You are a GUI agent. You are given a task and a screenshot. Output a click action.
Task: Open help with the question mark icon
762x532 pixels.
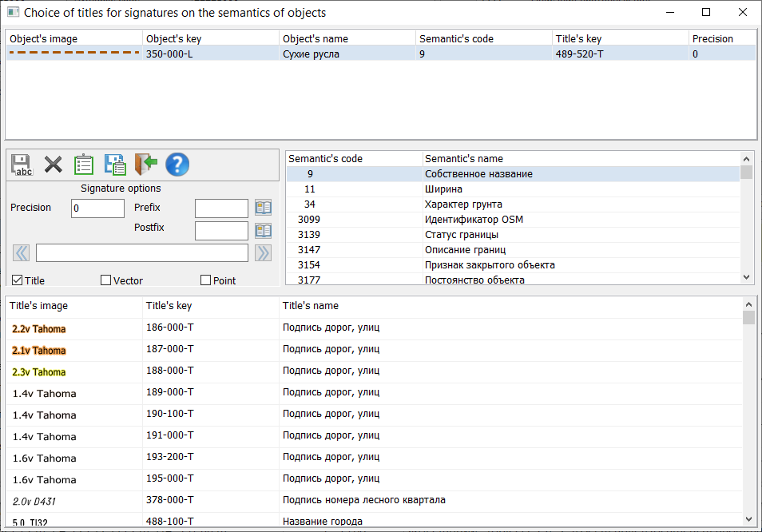pos(177,165)
